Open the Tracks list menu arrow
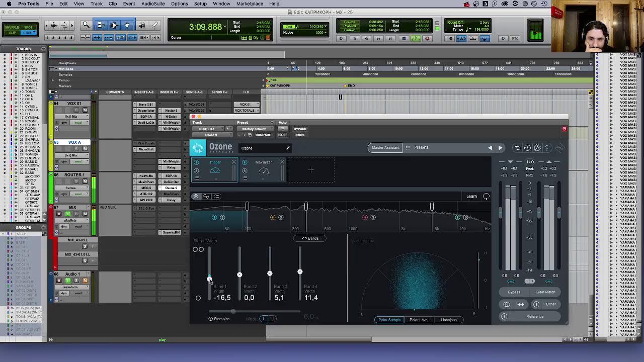Screen dimensions: 644x362 (x=43, y=49)
